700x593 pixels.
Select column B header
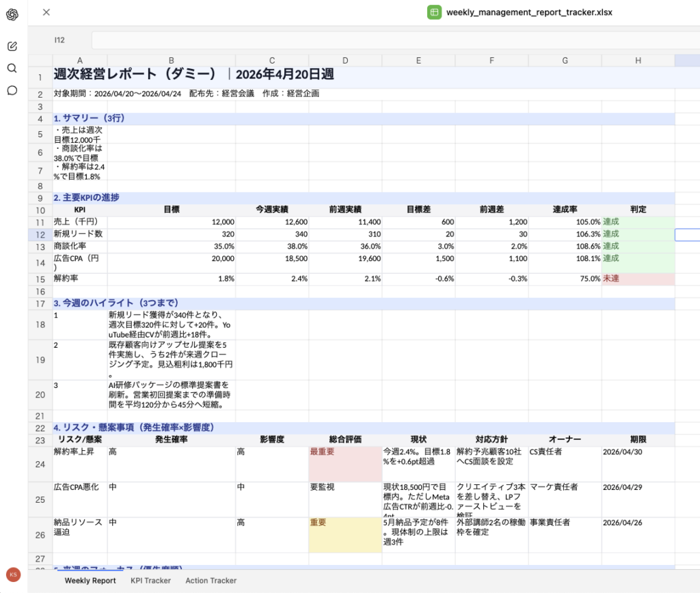171,61
